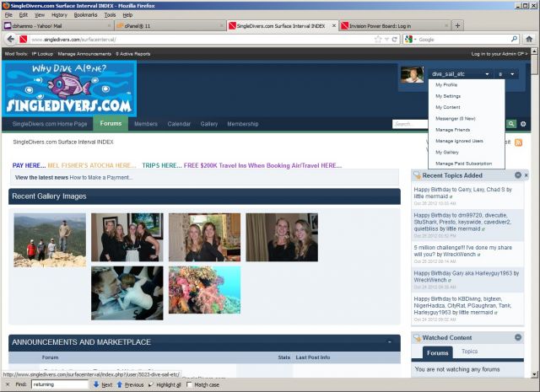
Task: Collapse the Announcements and Marketplace category
Action: point(390,342)
